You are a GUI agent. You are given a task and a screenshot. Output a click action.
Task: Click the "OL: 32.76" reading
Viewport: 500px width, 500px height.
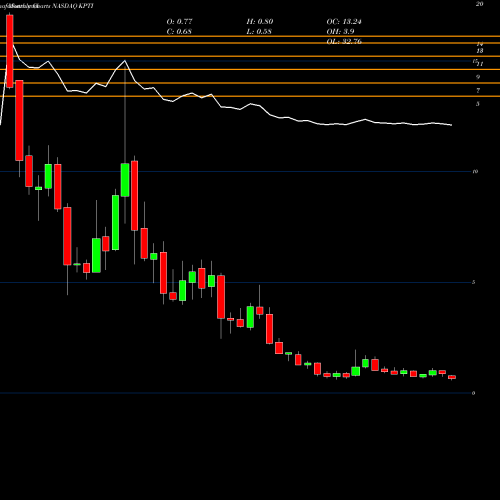[x=344, y=41]
